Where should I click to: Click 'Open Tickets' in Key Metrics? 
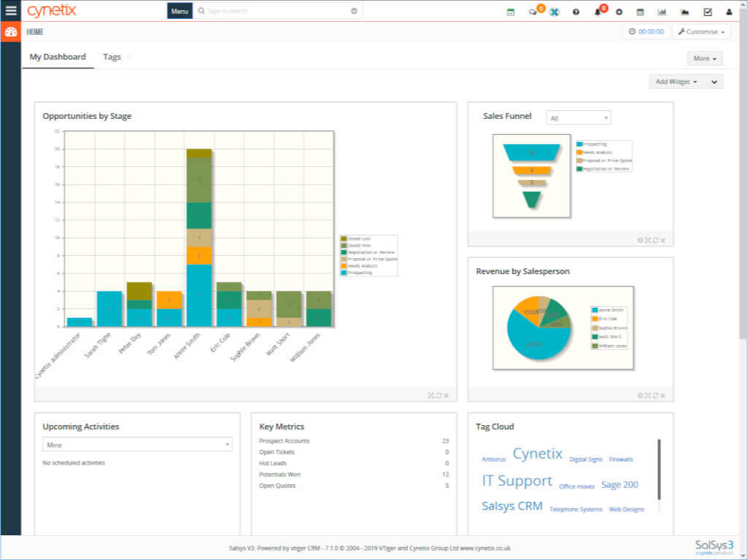point(277,452)
